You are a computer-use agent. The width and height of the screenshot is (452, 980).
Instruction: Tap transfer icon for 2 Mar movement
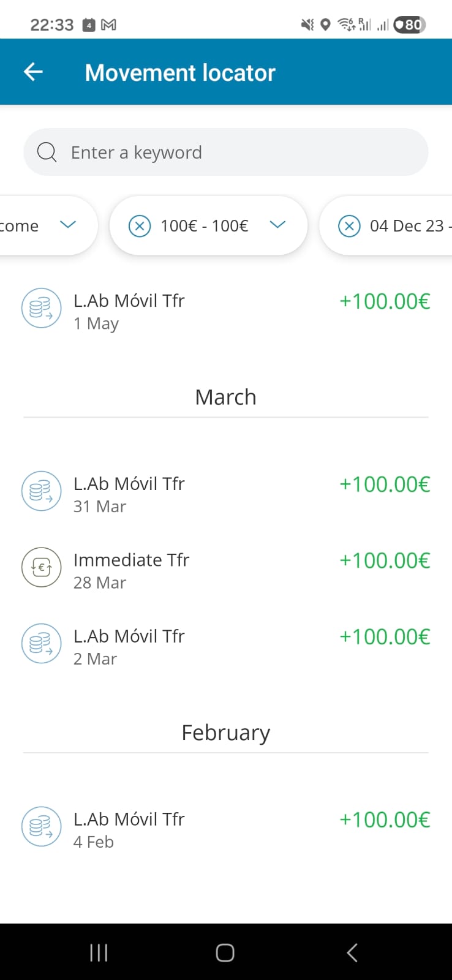coord(41,644)
